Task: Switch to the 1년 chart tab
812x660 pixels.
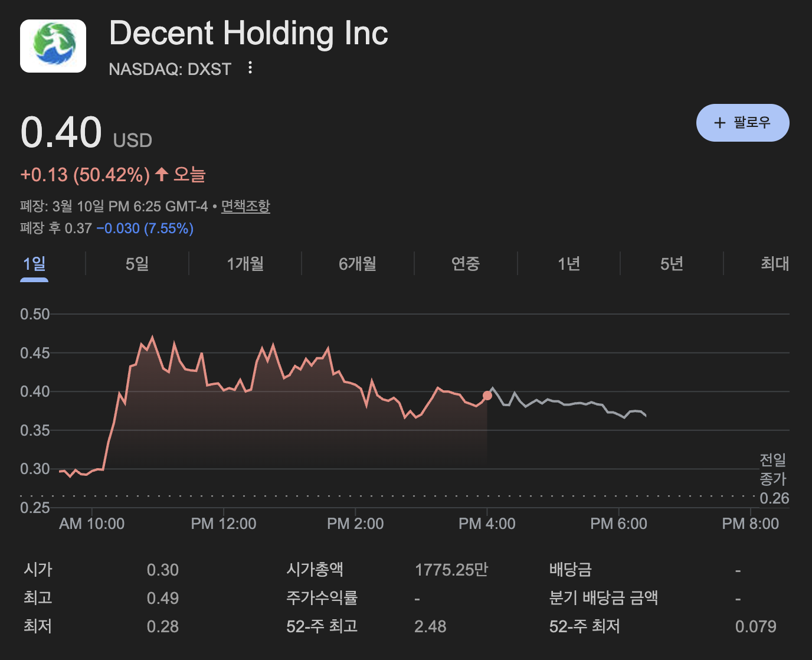Action: tap(569, 263)
